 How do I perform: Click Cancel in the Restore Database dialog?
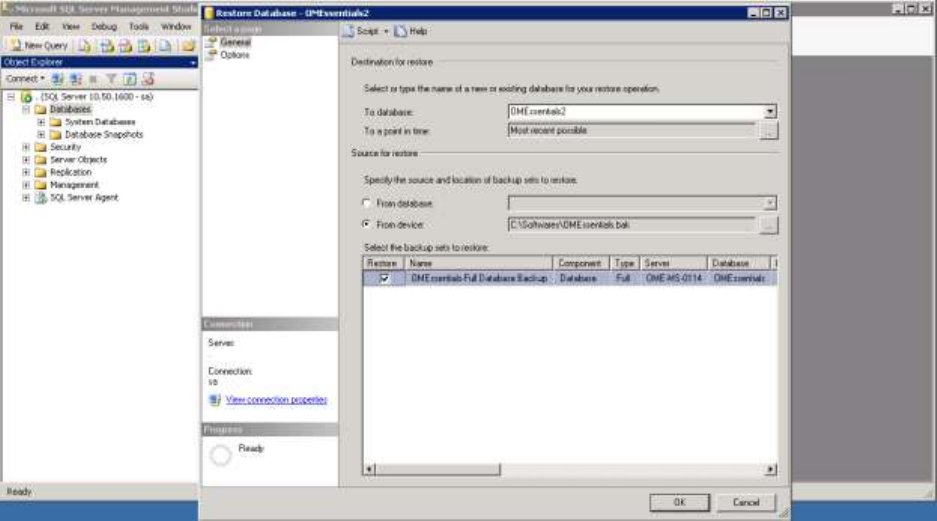click(746, 502)
